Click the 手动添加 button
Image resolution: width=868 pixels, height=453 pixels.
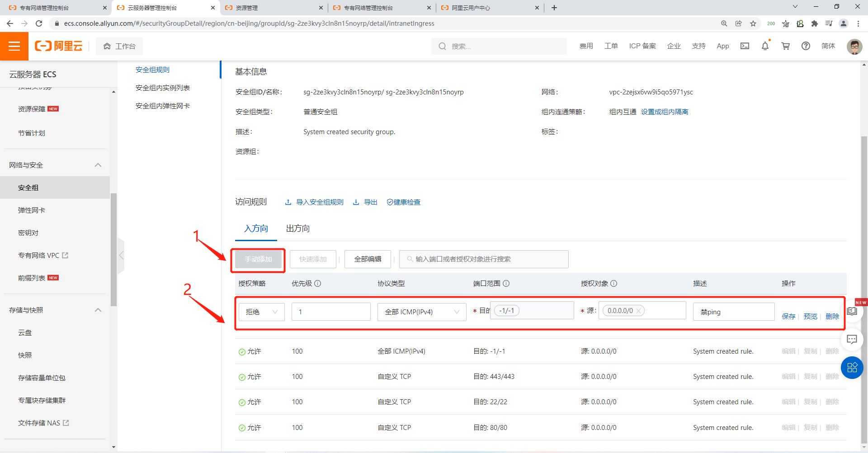pos(258,259)
